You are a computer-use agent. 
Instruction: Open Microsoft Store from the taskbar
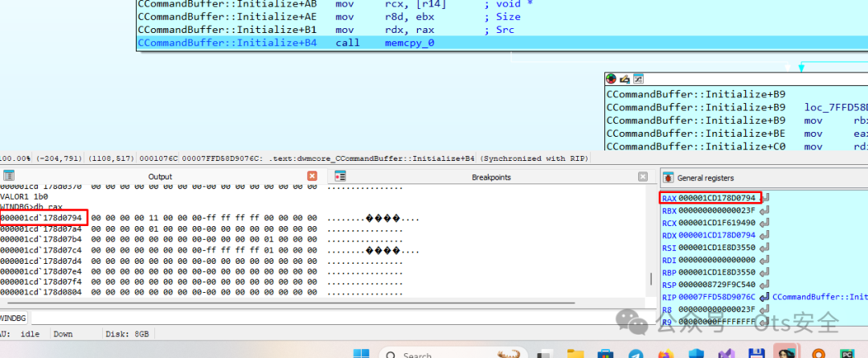[605, 353]
